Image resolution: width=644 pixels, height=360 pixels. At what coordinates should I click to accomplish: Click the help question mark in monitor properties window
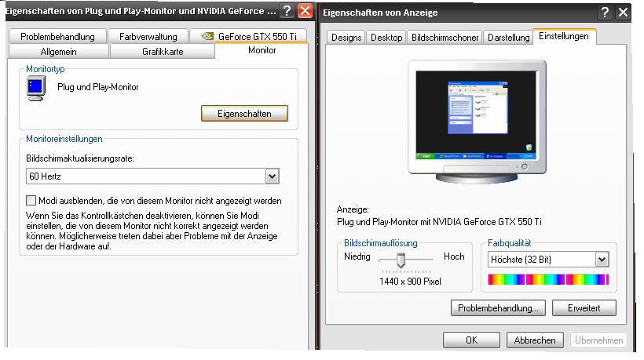click(x=287, y=11)
